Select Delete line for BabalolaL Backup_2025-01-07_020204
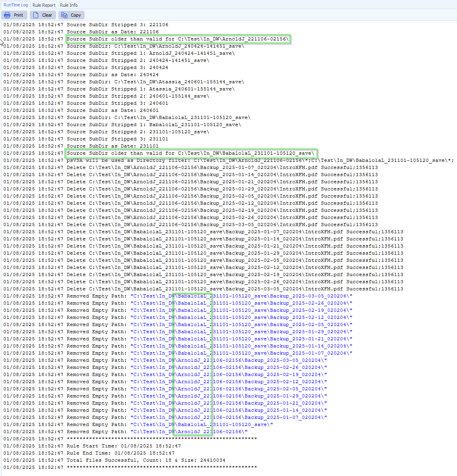 click(x=203, y=232)
